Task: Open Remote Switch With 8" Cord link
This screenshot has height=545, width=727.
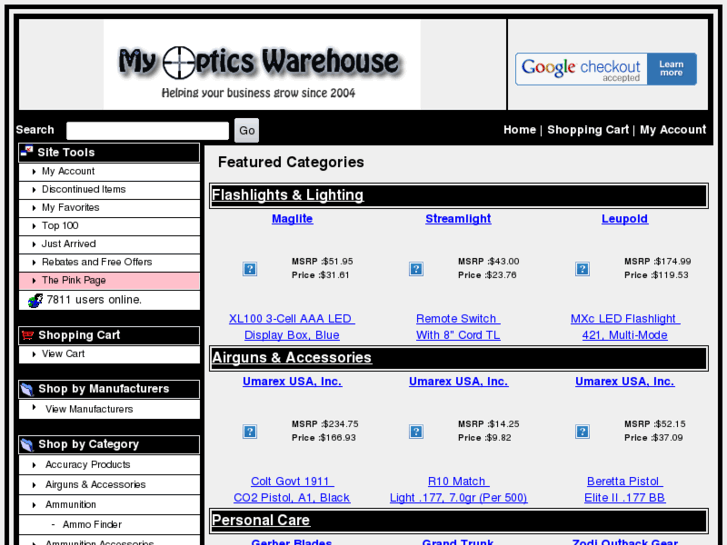Action: coord(458,327)
